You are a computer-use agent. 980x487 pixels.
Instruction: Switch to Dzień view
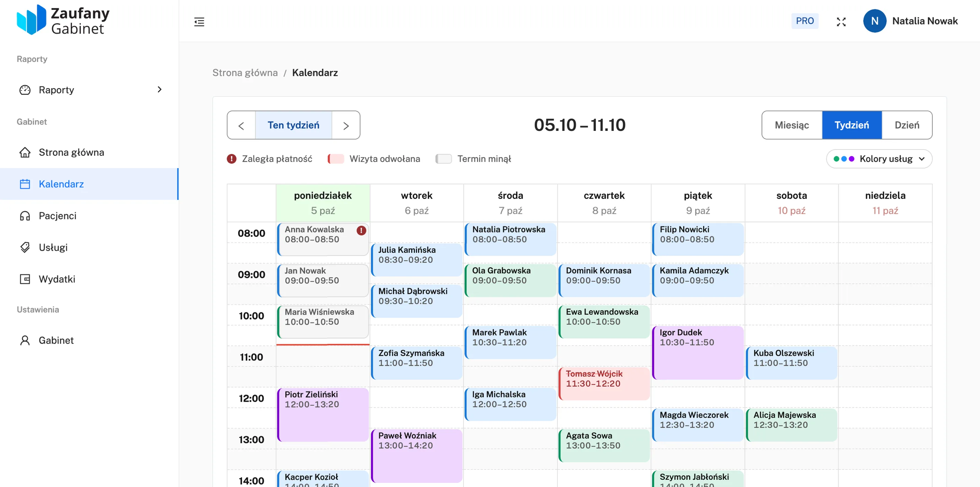pos(907,125)
